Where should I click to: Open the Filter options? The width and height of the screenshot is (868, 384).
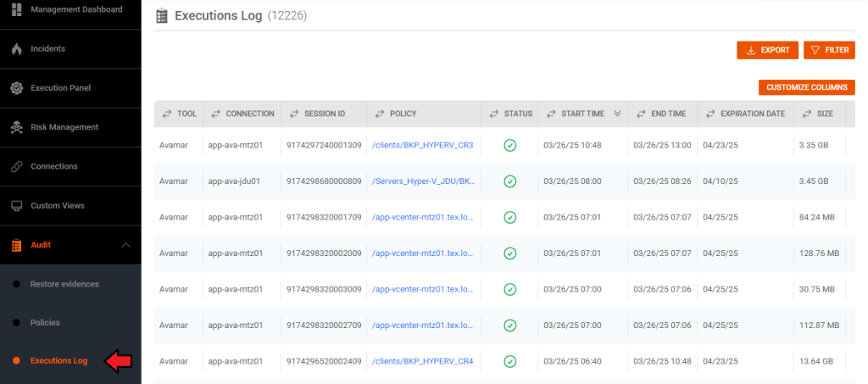828,50
